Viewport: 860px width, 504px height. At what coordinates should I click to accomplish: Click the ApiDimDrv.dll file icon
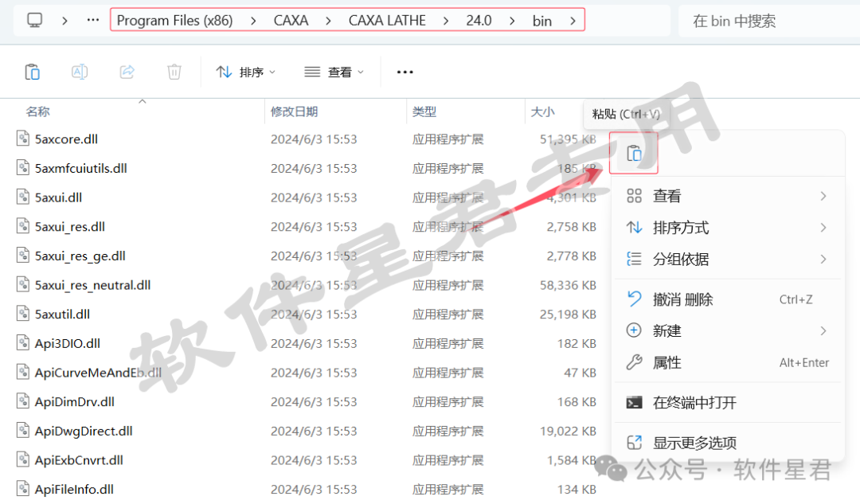coord(23,401)
